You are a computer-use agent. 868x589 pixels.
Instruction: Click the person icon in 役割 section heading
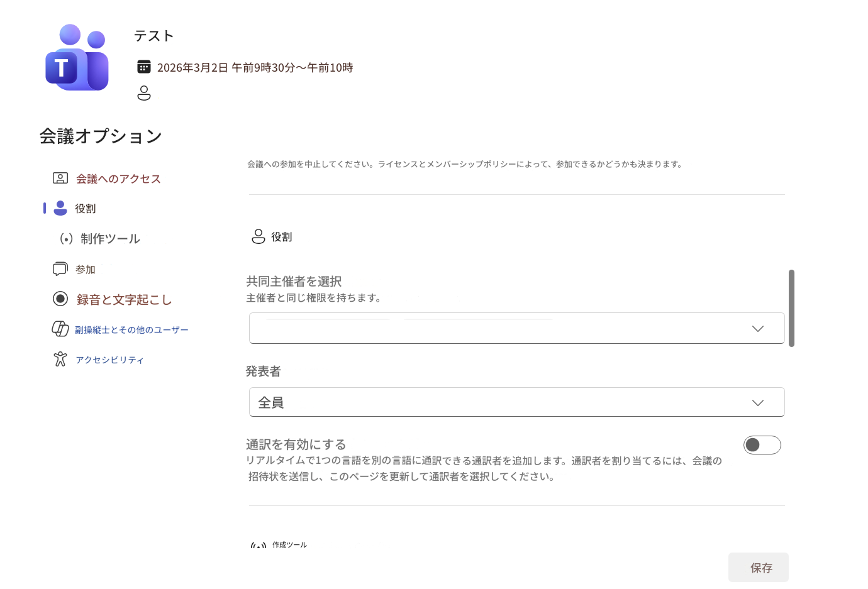tap(259, 236)
